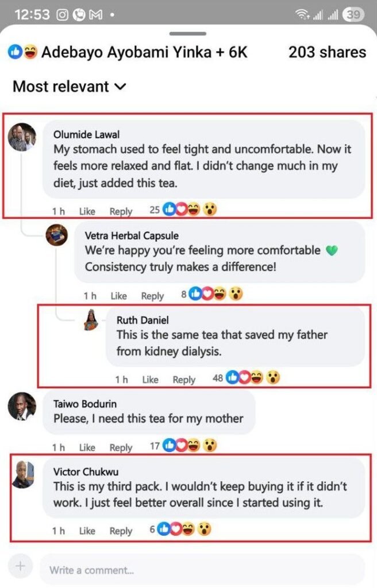Open Ruth Daniel's profile photo
Screen dimensions: 377x588
[91, 319]
